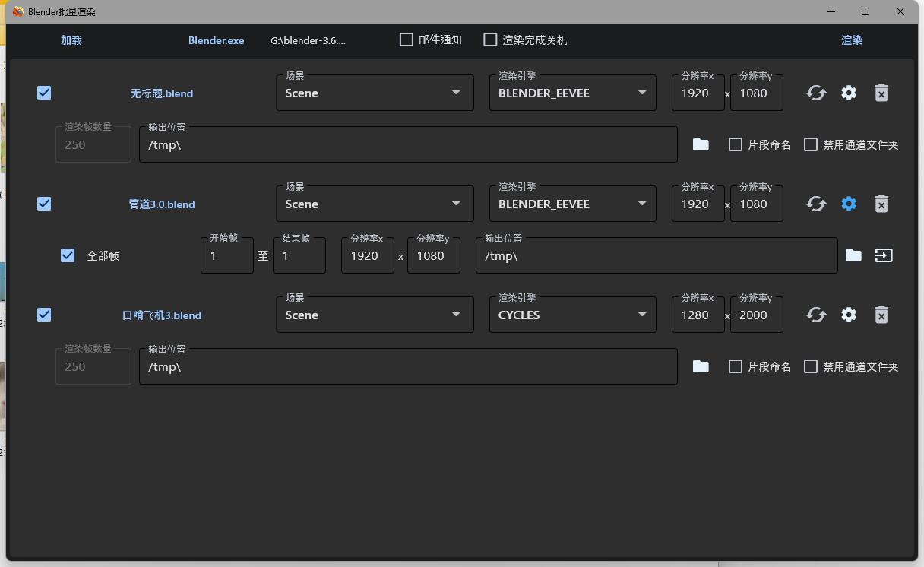Click the 口哨飞机3.blend file name
924x567 pixels.
click(162, 315)
